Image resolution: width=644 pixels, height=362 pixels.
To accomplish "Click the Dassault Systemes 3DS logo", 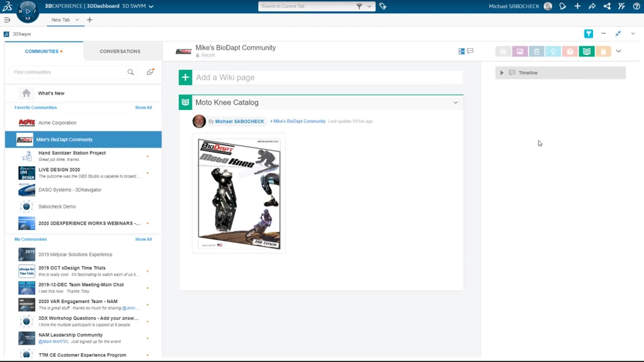I will tap(7, 6).
